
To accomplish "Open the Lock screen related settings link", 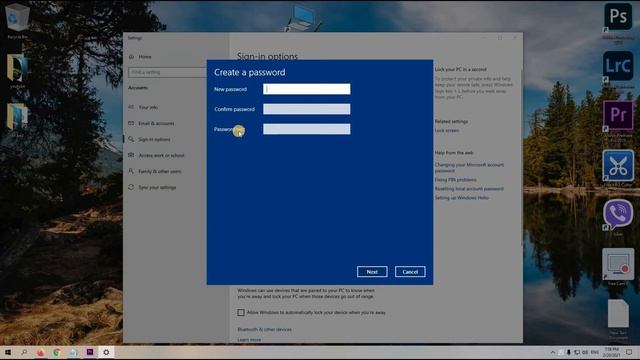I will (x=447, y=131).
